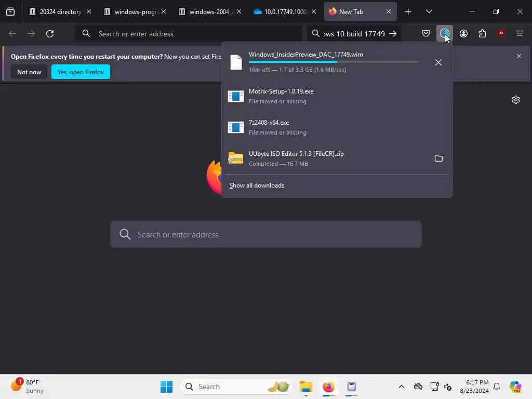Screen dimensions: 532x399
Task: Open the purple app on taskbar
Action: [x=352, y=387]
